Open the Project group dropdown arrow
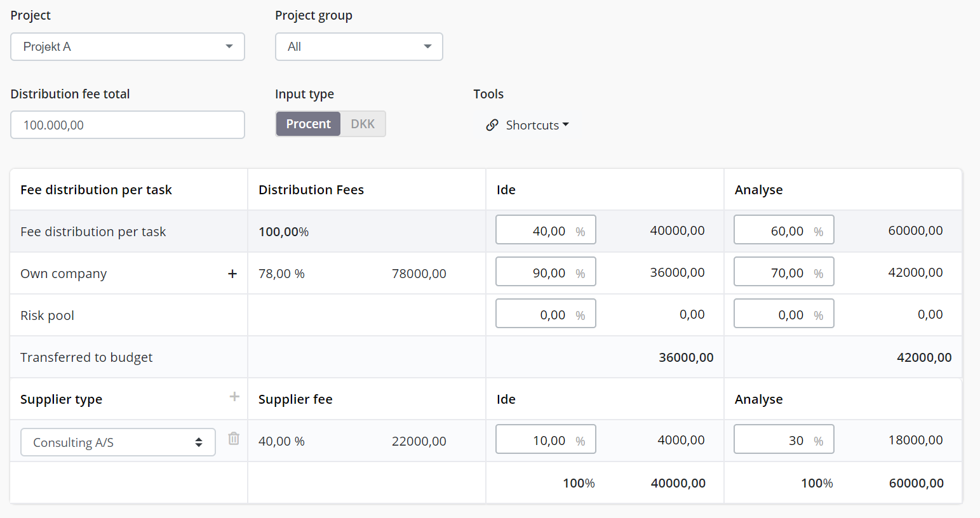 point(427,46)
